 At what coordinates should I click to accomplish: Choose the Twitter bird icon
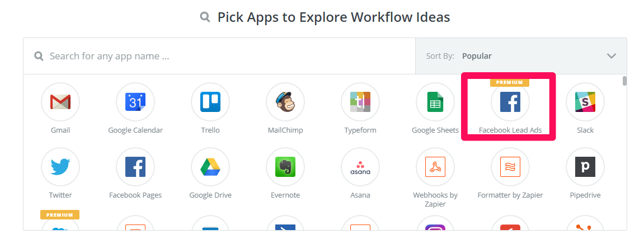point(60,167)
